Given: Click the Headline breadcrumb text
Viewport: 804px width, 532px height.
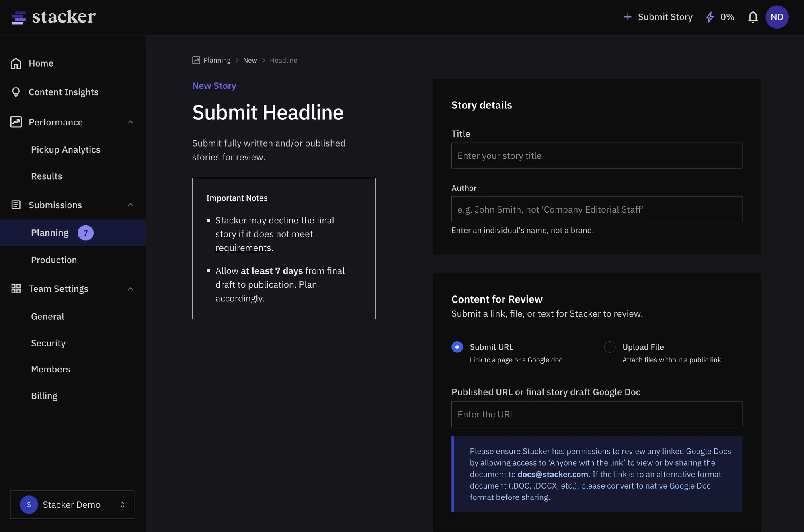Looking at the screenshot, I should pos(283,60).
